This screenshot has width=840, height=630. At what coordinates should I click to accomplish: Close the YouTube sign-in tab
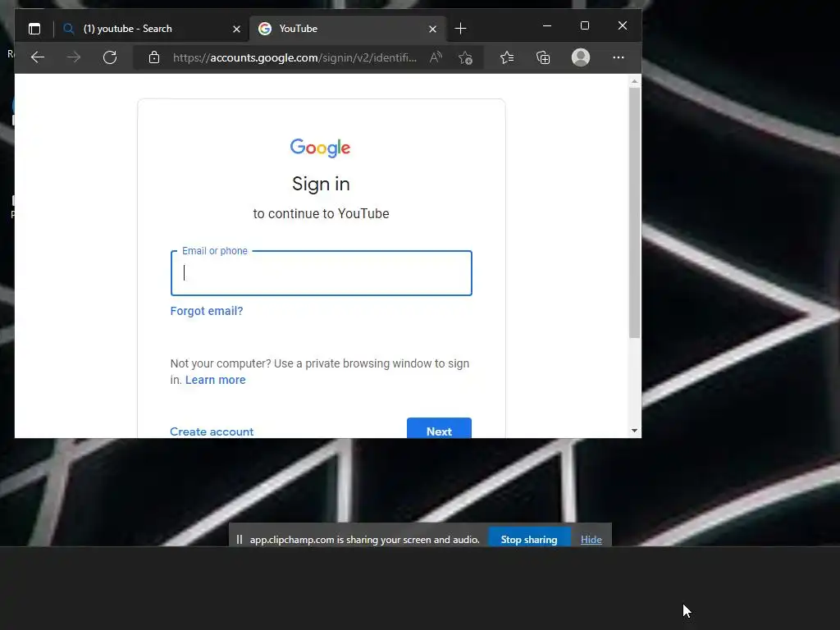[432, 29]
